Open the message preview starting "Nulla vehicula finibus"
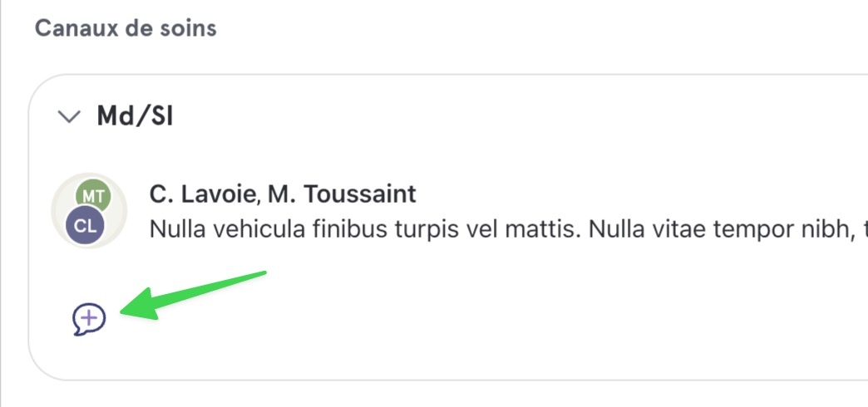 coord(509,229)
